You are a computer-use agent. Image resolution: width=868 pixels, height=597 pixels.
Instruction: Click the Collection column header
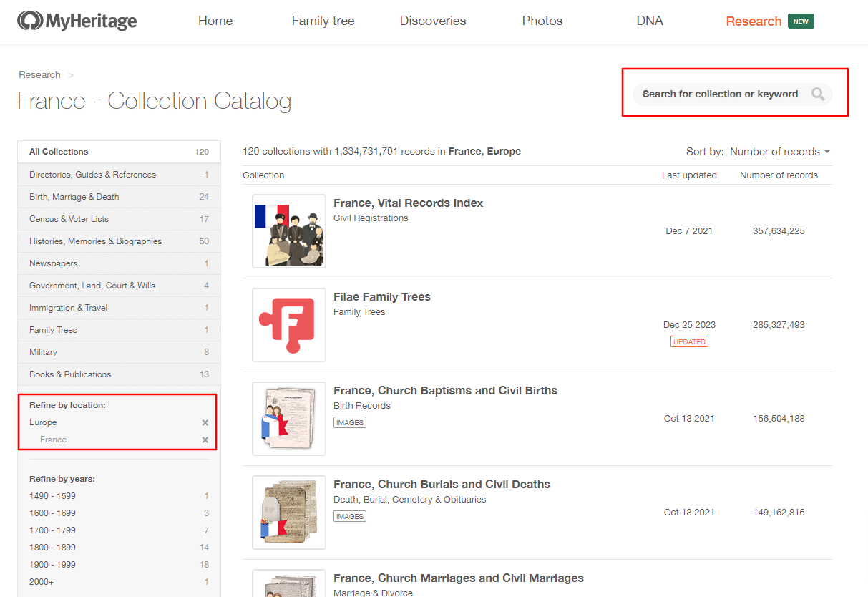263,175
